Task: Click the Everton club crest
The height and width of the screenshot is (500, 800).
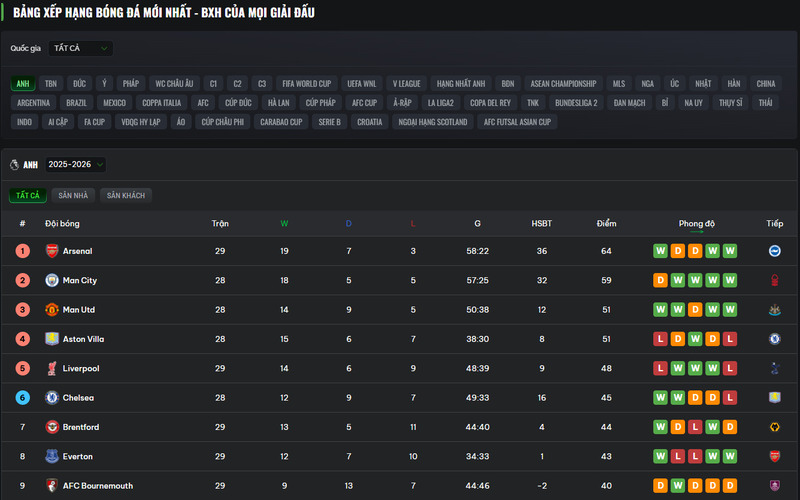Action: (x=52, y=457)
